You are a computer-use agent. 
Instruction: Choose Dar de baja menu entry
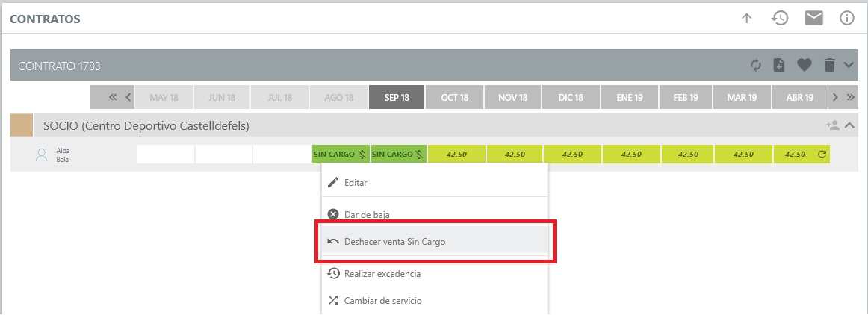[x=435, y=214]
